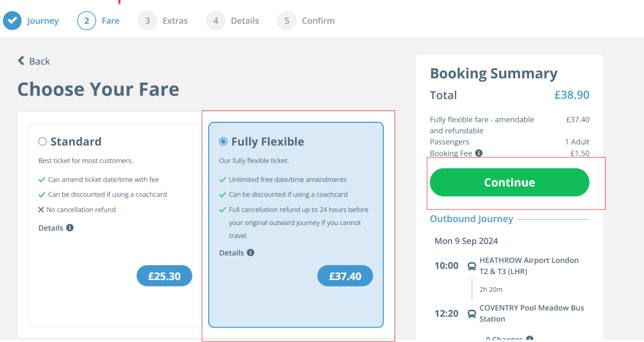Click bus icon next to Coventry arrival
This screenshot has width=644, height=342.
point(472,314)
